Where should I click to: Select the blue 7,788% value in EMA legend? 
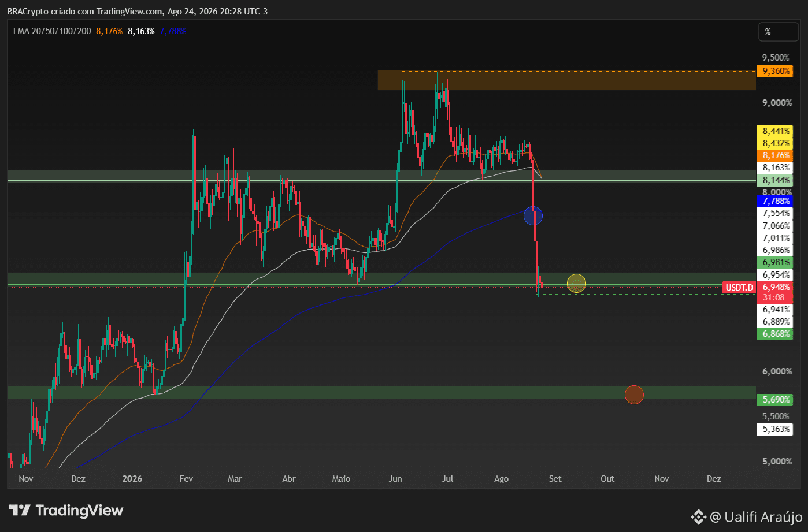(173, 31)
